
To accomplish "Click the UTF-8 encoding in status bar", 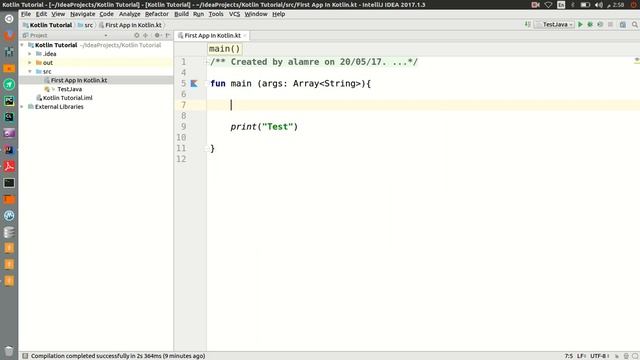I will 599,356.
